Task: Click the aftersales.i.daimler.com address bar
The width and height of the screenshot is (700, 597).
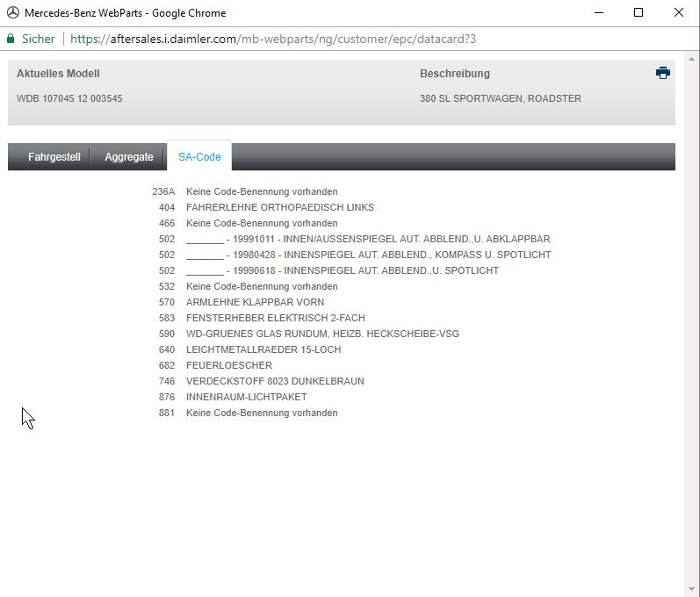Action: [x=272, y=39]
